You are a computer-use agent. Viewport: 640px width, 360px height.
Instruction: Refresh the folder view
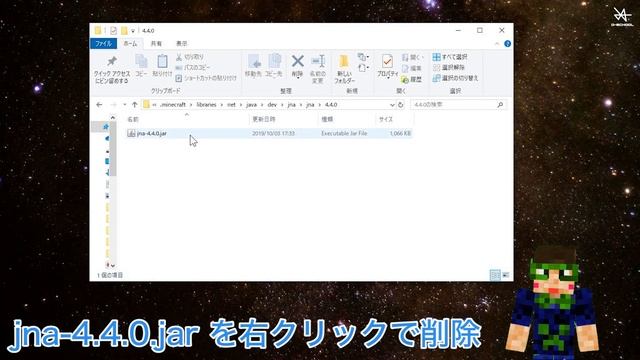[401, 105]
